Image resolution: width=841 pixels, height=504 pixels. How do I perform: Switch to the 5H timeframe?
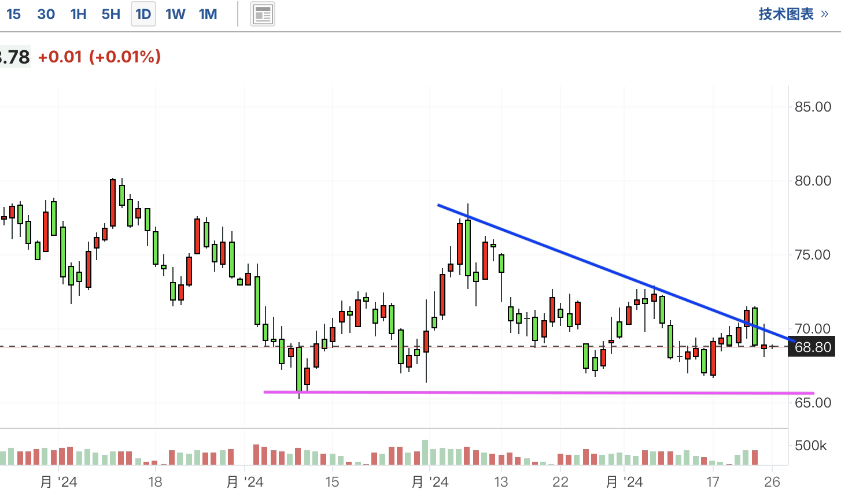(111, 14)
